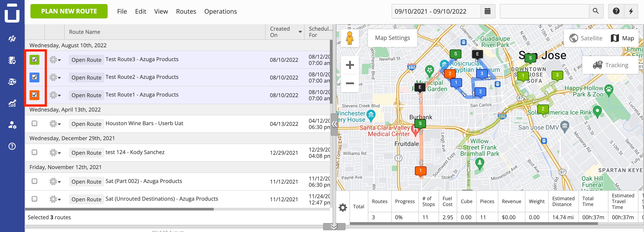The image size is (644, 232).
Task: Open the Routes menu
Action: pos(186,11)
